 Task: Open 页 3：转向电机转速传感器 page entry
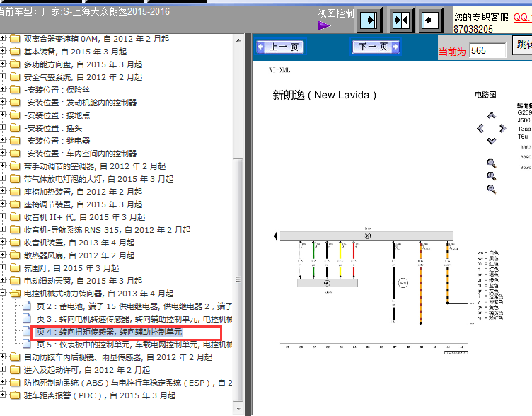134,319
